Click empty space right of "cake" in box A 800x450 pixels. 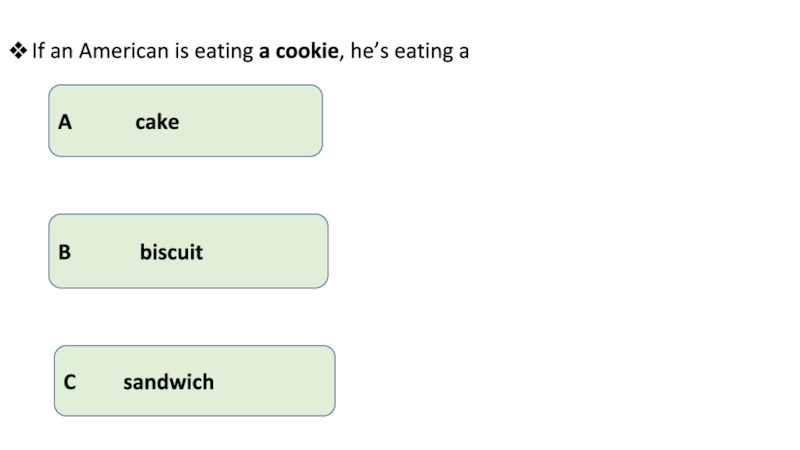tap(260, 122)
